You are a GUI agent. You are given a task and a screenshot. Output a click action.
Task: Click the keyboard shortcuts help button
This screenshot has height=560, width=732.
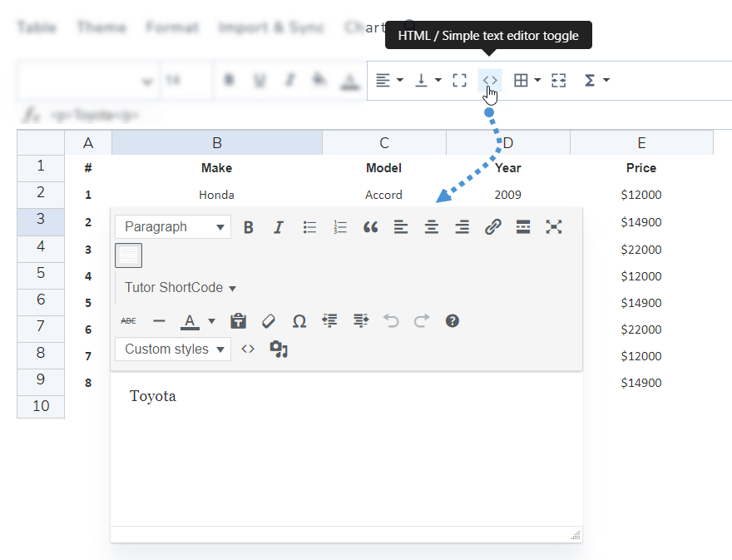pyautogui.click(x=453, y=321)
